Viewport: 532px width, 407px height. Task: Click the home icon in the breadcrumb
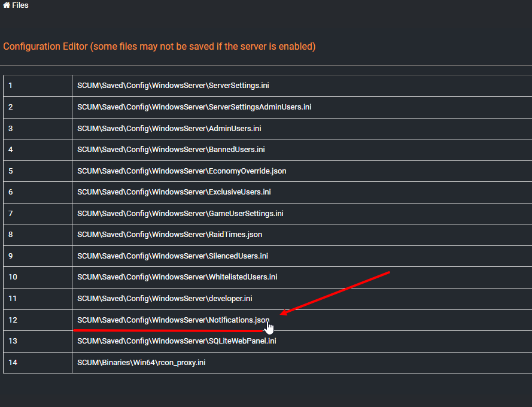(6, 5)
